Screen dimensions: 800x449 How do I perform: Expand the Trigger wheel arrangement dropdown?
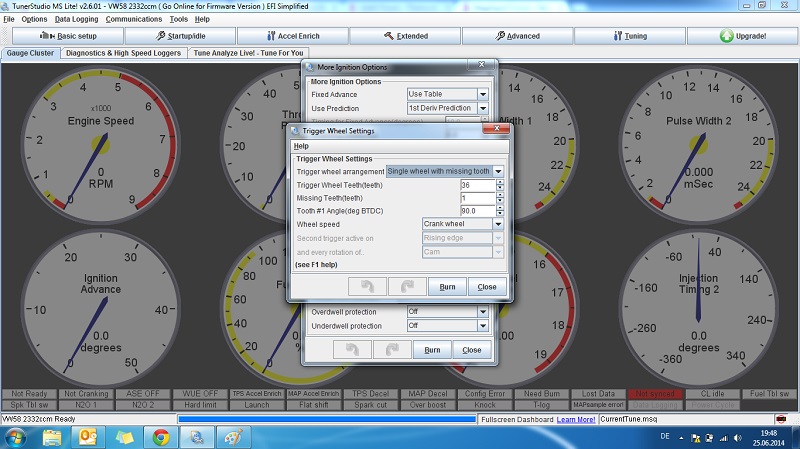(x=498, y=172)
